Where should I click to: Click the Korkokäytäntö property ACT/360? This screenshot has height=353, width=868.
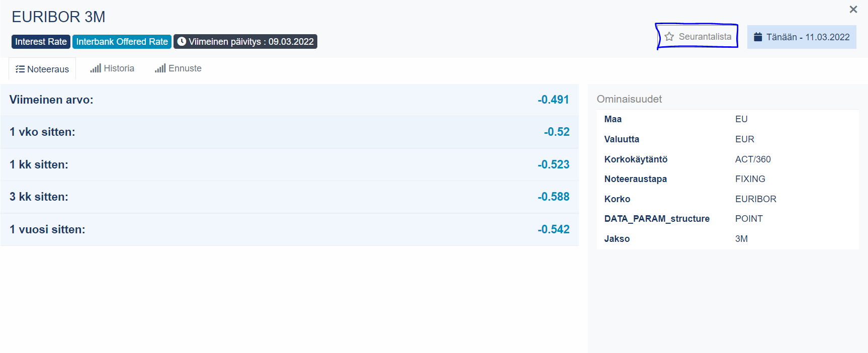tap(752, 159)
